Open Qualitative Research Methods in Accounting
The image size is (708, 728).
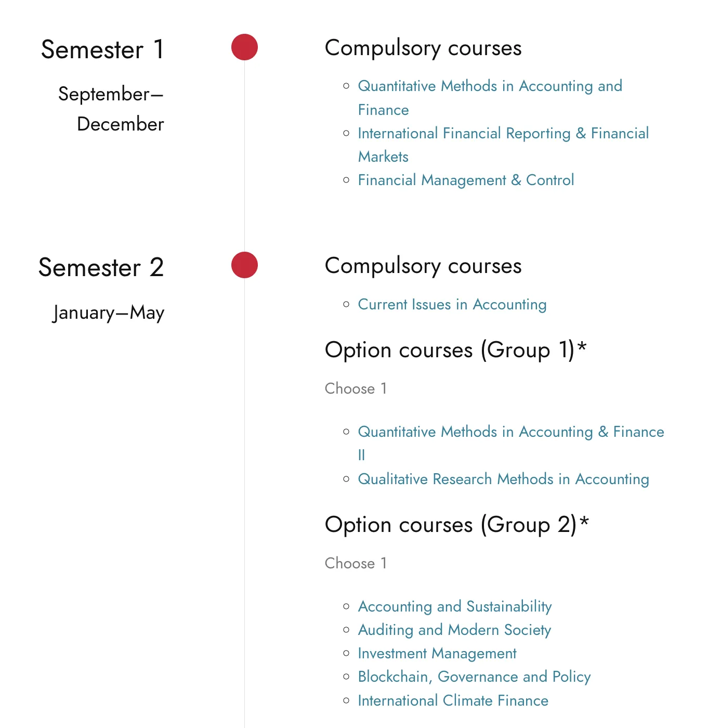click(x=503, y=479)
